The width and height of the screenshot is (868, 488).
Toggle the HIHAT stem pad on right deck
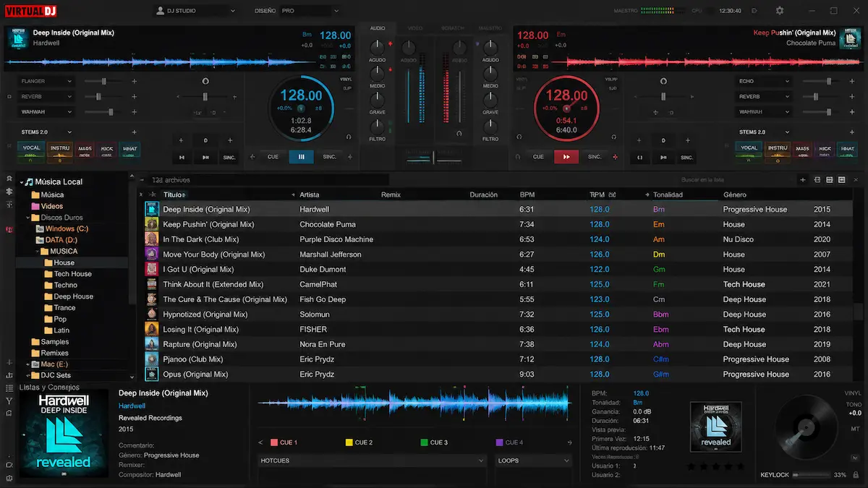click(847, 149)
